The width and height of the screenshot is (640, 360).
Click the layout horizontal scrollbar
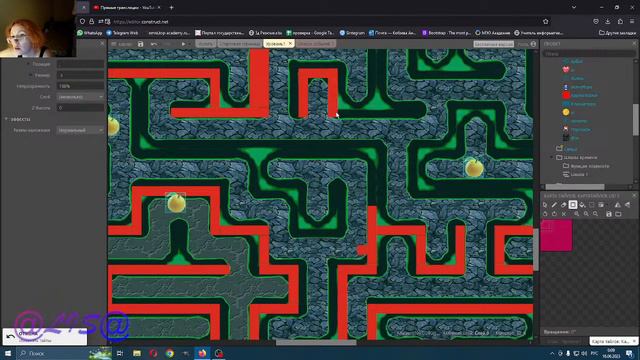(316, 343)
